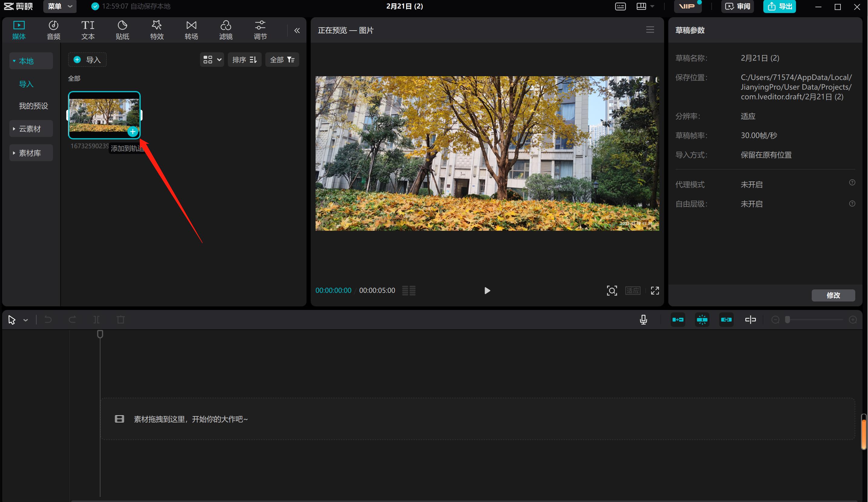Screen dimensions: 868x502
Task: Open the Stickers (贴纸) panel
Action: [x=122, y=30]
